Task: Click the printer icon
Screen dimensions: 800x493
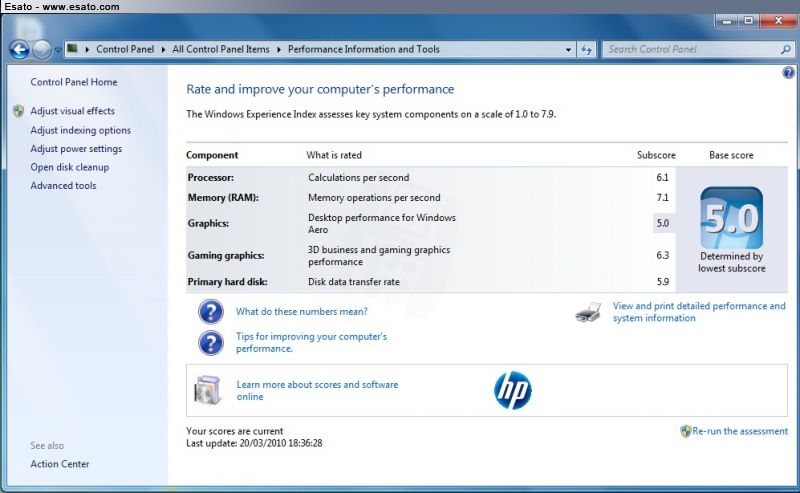Action: 588,312
